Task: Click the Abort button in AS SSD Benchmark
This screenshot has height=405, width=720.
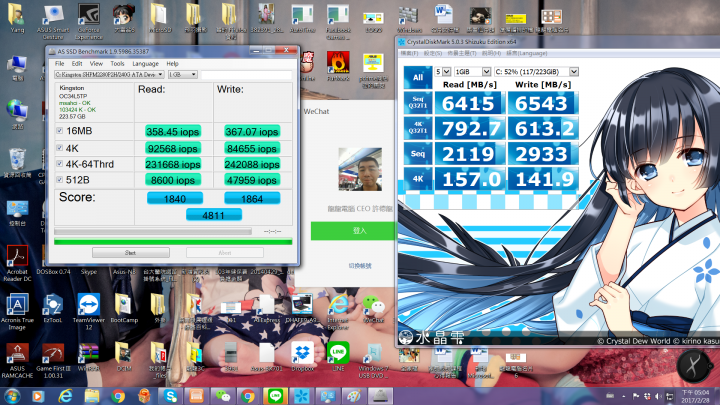Action: click(x=225, y=253)
